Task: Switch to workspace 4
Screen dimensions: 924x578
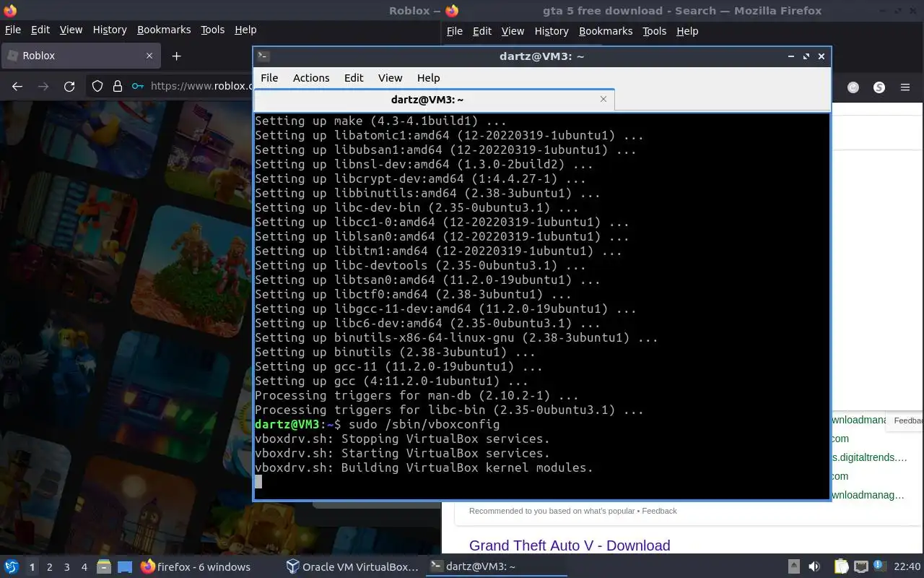Action: pyautogui.click(x=84, y=567)
